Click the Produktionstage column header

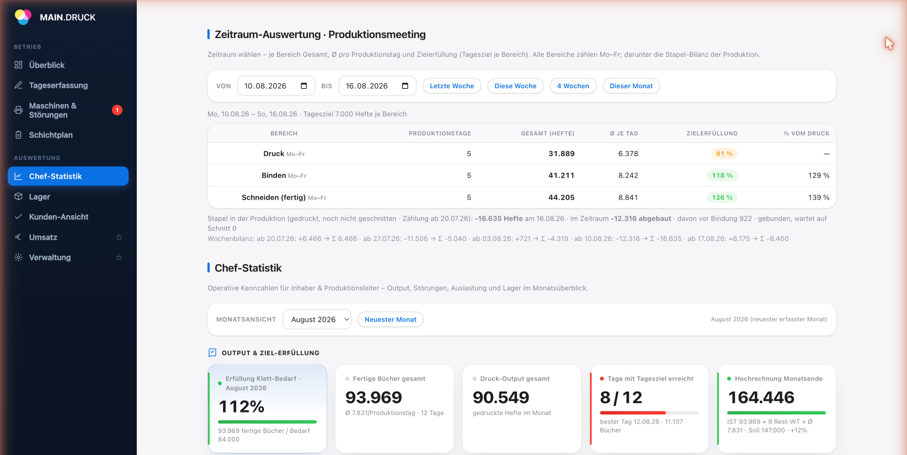point(440,134)
